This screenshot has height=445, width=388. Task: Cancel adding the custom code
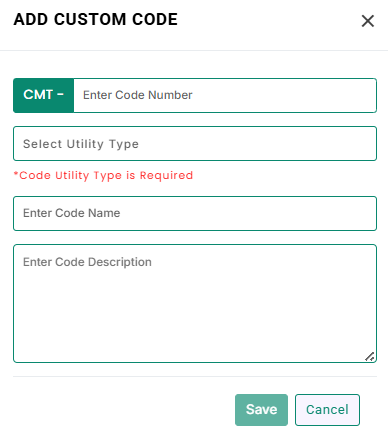click(x=327, y=410)
